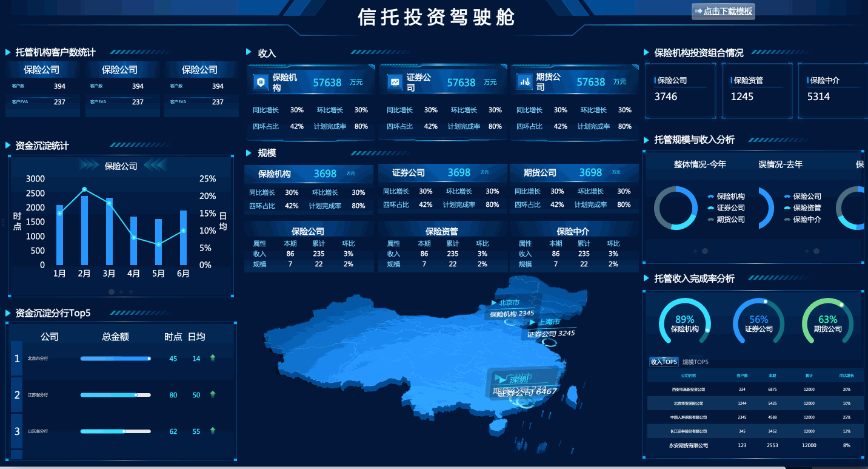Toggle the 保险机构 legend item in 整体情况-今年
The image size is (868, 469).
coord(726,197)
